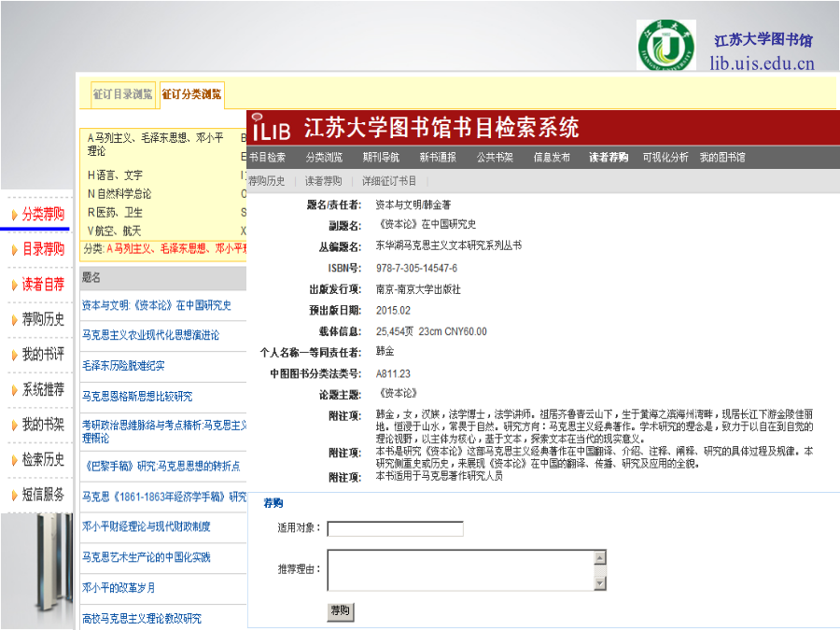
Task: Select category R医药、卫生
Action: pos(115,213)
